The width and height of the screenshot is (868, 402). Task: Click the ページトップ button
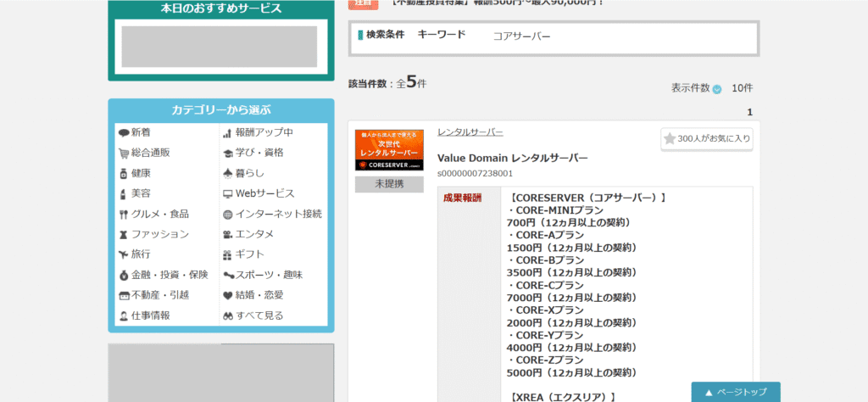coord(736,392)
